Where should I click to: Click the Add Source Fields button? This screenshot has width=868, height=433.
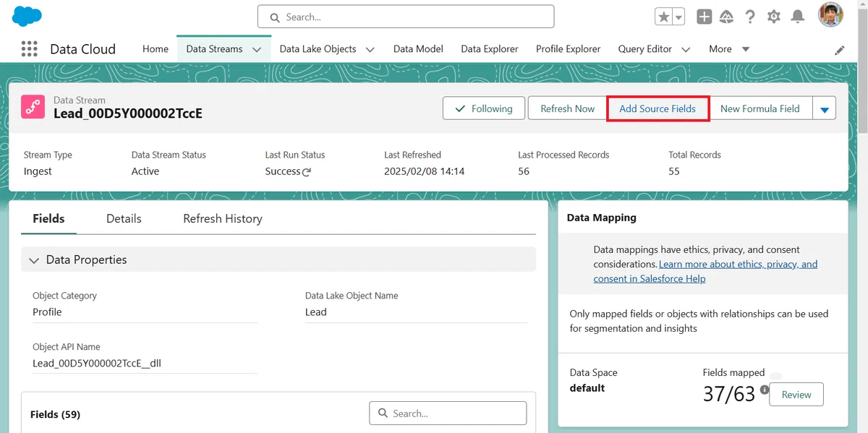tap(658, 108)
